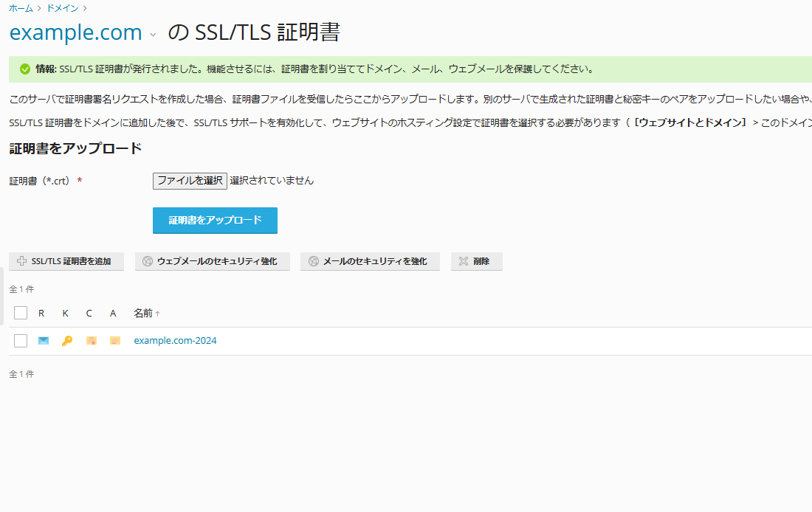
Task: Open the example.com-2024 certificate link
Action: [x=175, y=341]
